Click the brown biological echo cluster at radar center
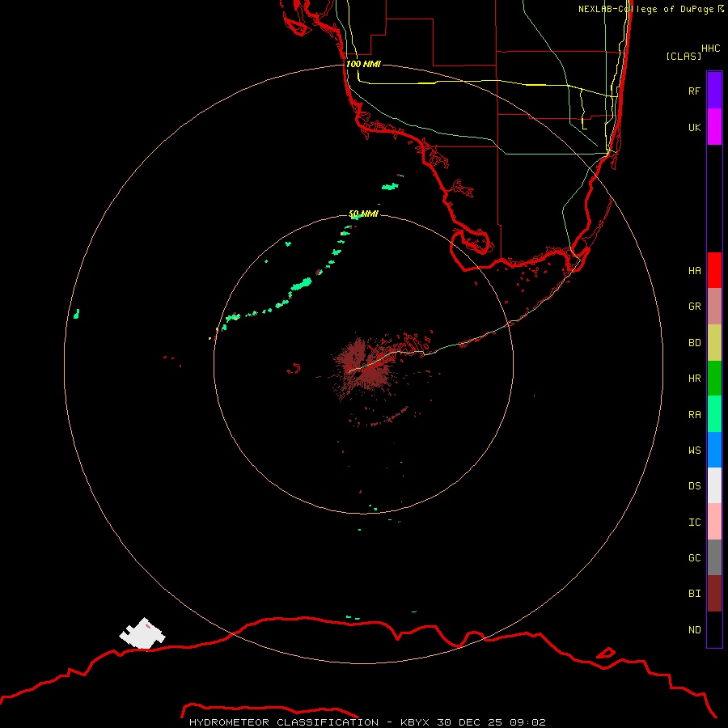The width and height of the screenshot is (728, 728). tap(366, 366)
